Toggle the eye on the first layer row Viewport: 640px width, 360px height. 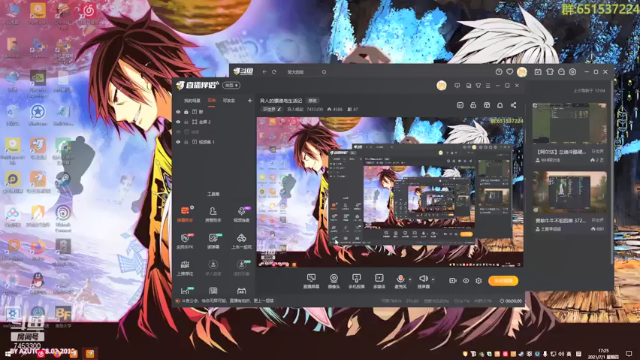coord(178,112)
